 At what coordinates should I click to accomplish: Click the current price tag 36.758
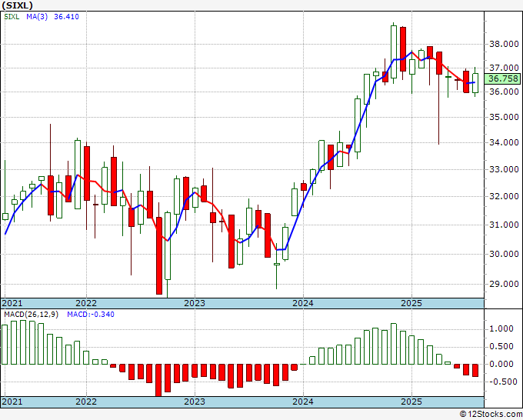tap(503, 78)
